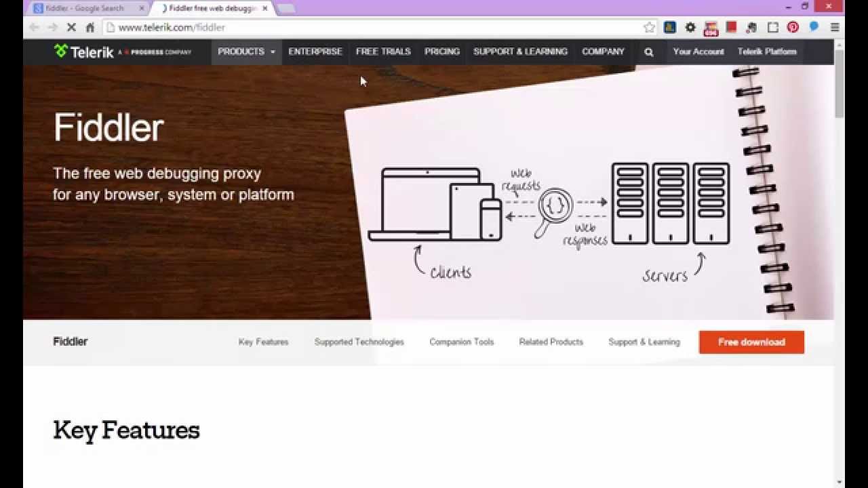Open the ENTERPRISE menu item

pos(315,52)
